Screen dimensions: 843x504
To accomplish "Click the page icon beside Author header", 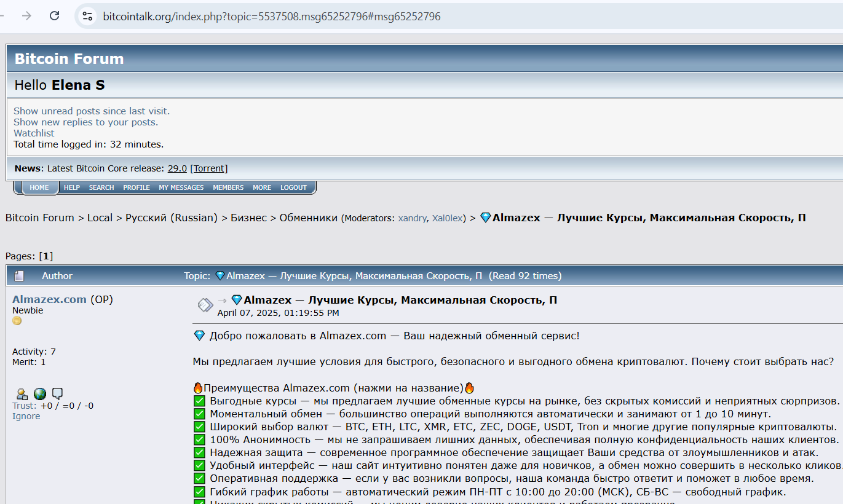I will pyautogui.click(x=19, y=276).
